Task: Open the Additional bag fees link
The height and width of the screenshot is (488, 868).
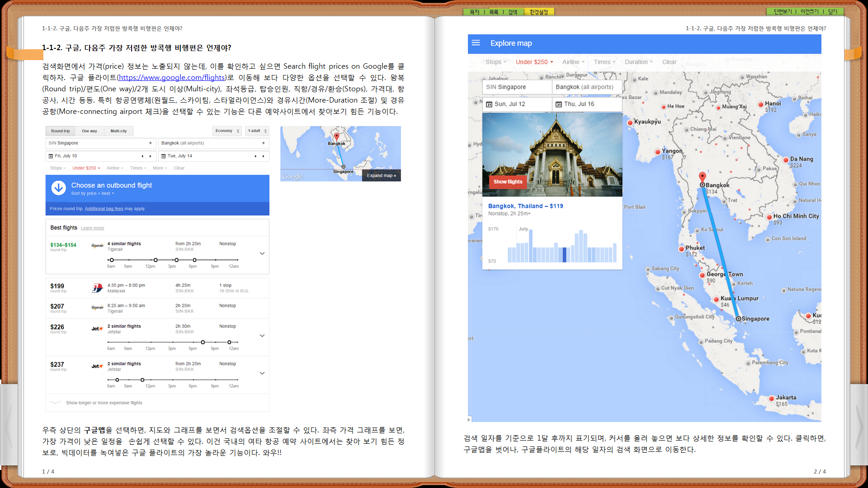Action: click(x=104, y=209)
